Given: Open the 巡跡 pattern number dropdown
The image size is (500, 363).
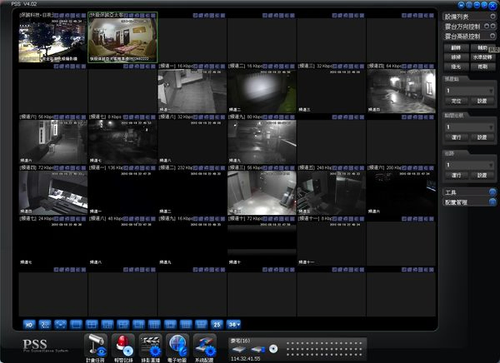Looking at the screenshot, I should click(x=470, y=165).
